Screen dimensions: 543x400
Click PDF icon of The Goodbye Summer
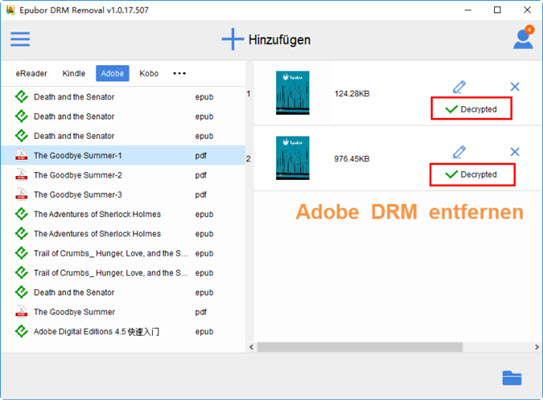[21, 311]
